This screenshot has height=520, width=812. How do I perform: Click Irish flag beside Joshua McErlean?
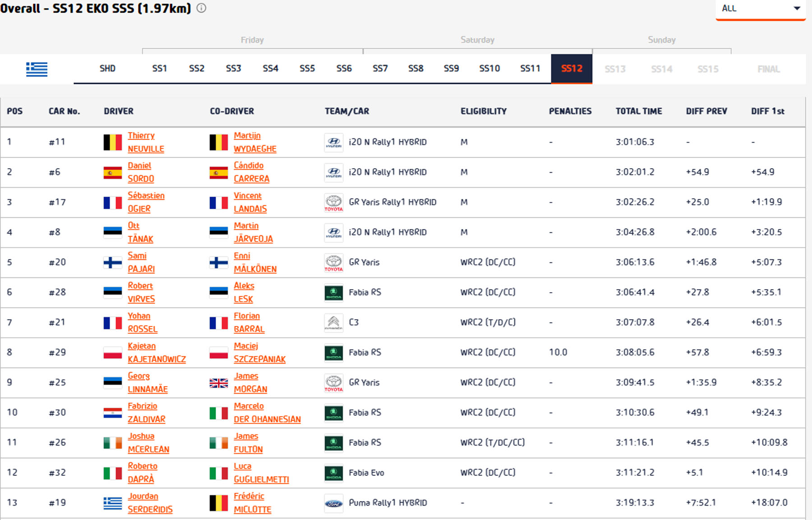pos(113,443)
